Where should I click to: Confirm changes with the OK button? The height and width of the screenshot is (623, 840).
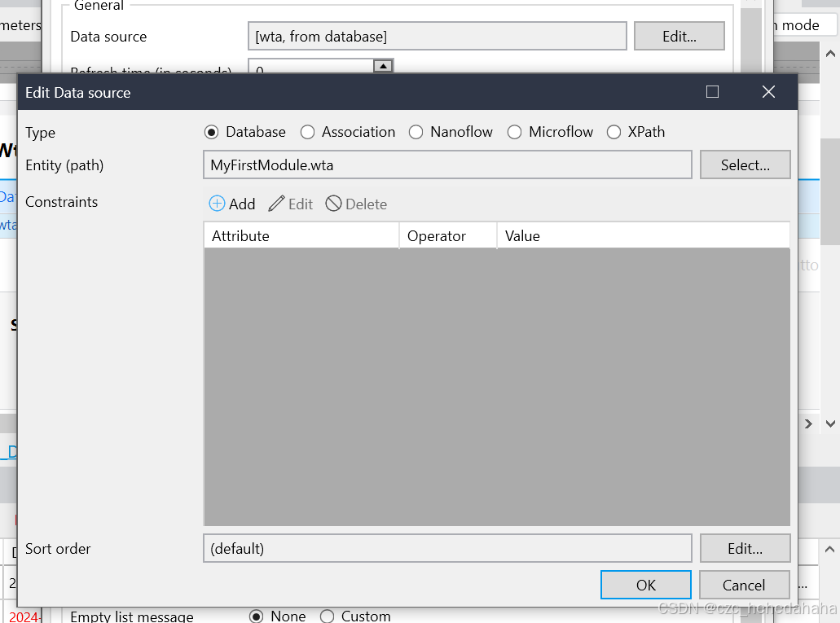pyautogui.click(x=645, y=584)
